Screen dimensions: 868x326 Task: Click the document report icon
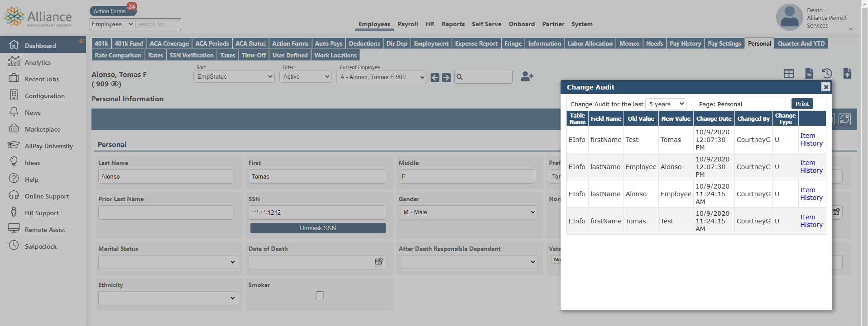click(x=809, y=73)
